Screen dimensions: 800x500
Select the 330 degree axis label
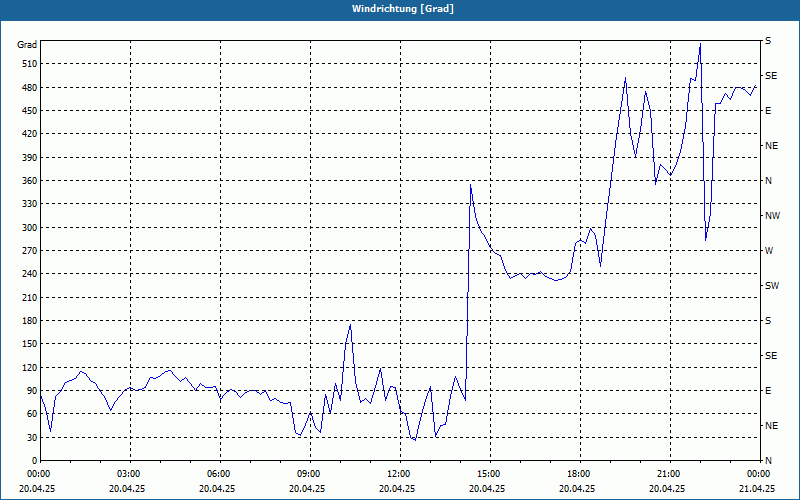pos(28,204)
